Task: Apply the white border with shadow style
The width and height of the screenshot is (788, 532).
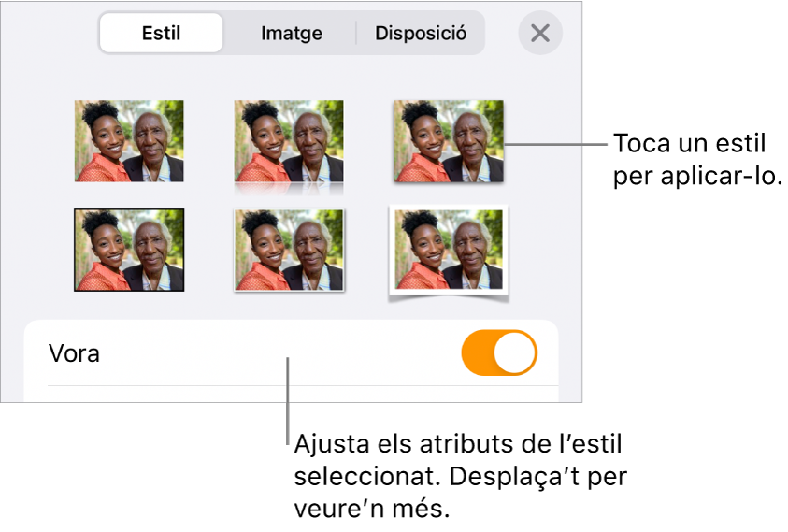Action: click(289, 251)
